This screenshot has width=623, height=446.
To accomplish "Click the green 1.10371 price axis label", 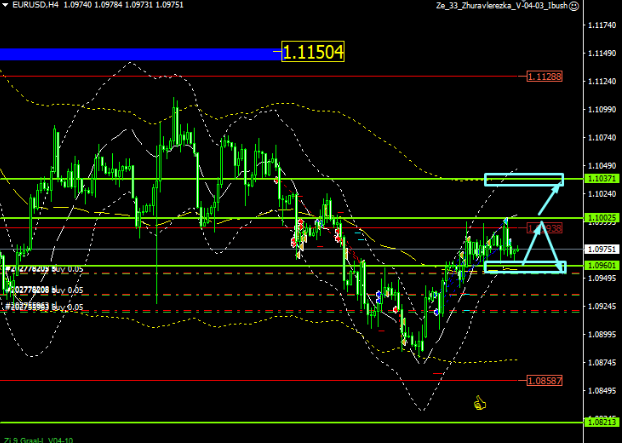I will click(x=602, y=177).
